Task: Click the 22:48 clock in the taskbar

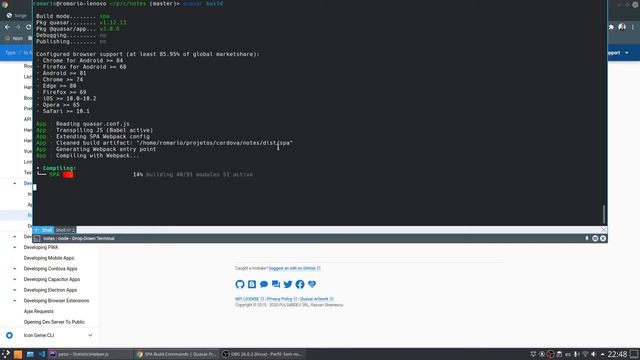Action: click(x=617, y=354)
